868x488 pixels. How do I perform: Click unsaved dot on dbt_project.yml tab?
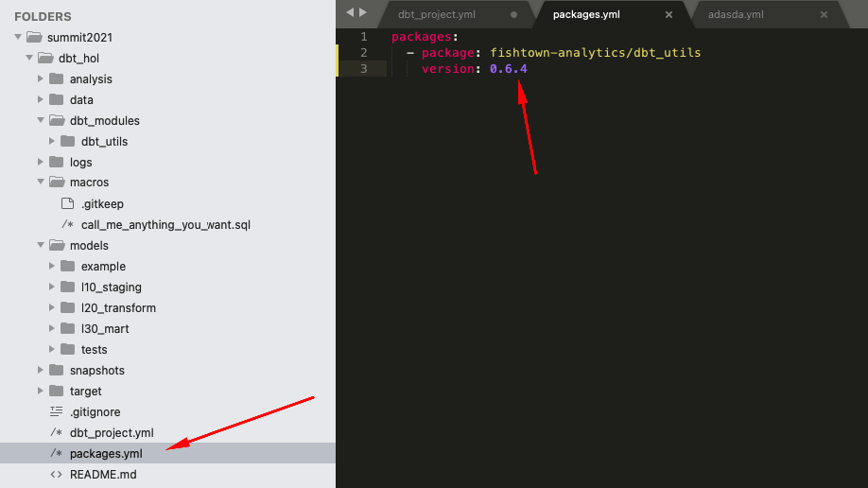tap(513, 15)
